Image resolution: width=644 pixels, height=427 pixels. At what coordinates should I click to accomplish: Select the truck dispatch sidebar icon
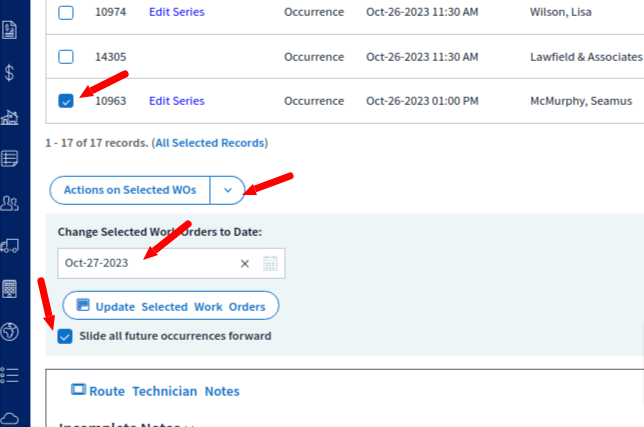coord(9,246)
